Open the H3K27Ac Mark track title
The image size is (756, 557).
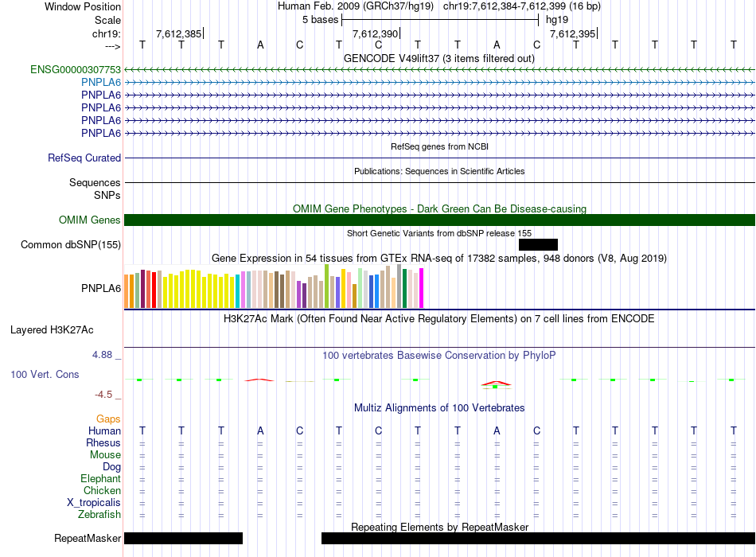439,319
